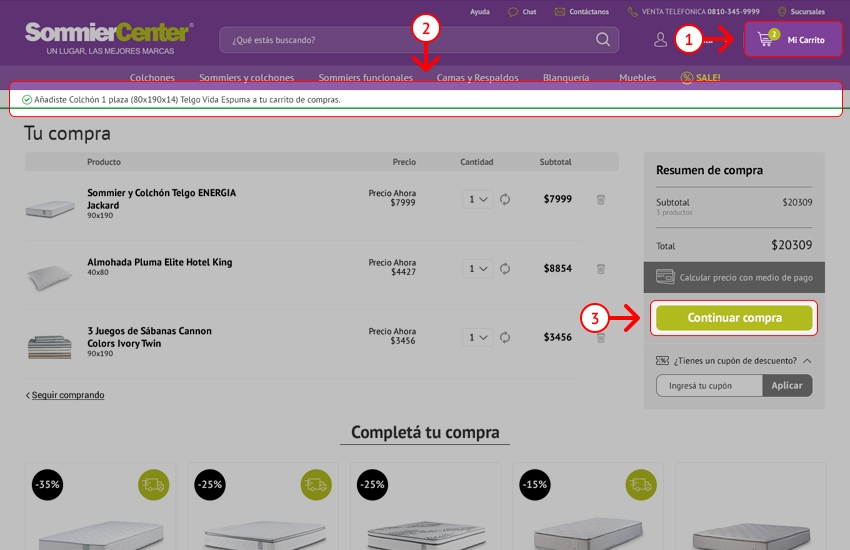Click refresh icon for Almohada Pluma Elite
The image size is (850, 550).
point(505,268)
